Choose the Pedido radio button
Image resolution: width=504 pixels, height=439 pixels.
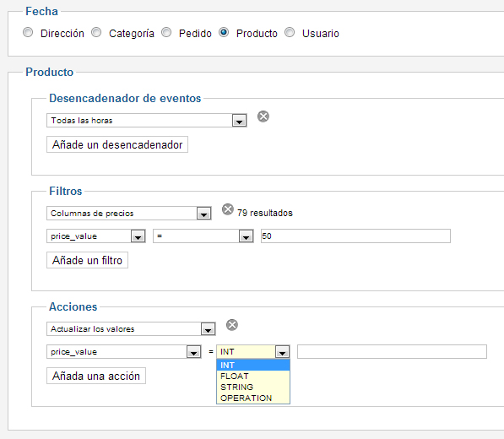pos(166,32)
